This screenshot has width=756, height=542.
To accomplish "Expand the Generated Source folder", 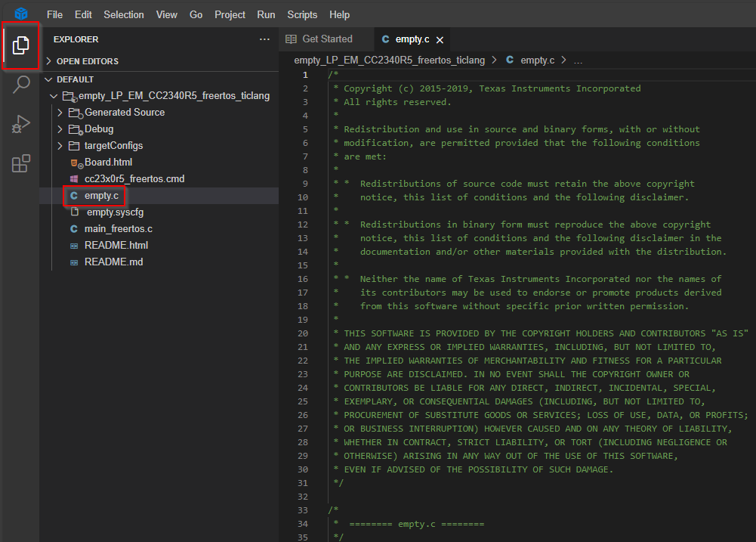I will (x=124, y=113).
